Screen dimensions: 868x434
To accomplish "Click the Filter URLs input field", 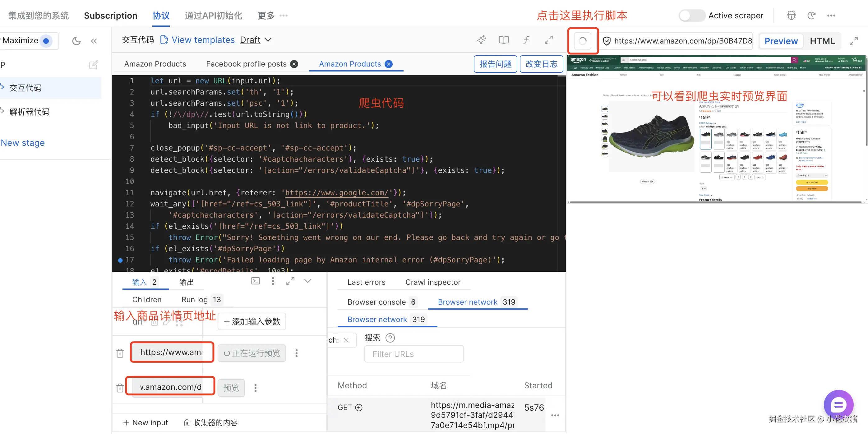I will tap(413, 354).
